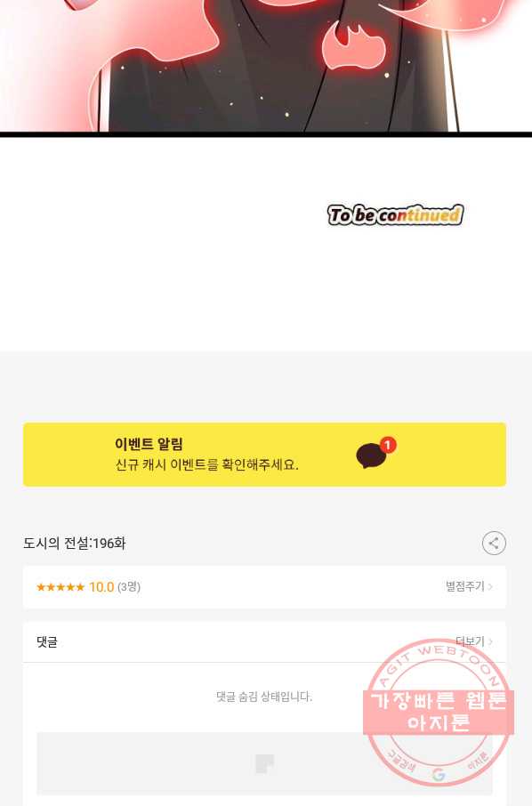Click the 도시의 전설:196화 episode title
The image size is (532, 806).
(75, 544)
